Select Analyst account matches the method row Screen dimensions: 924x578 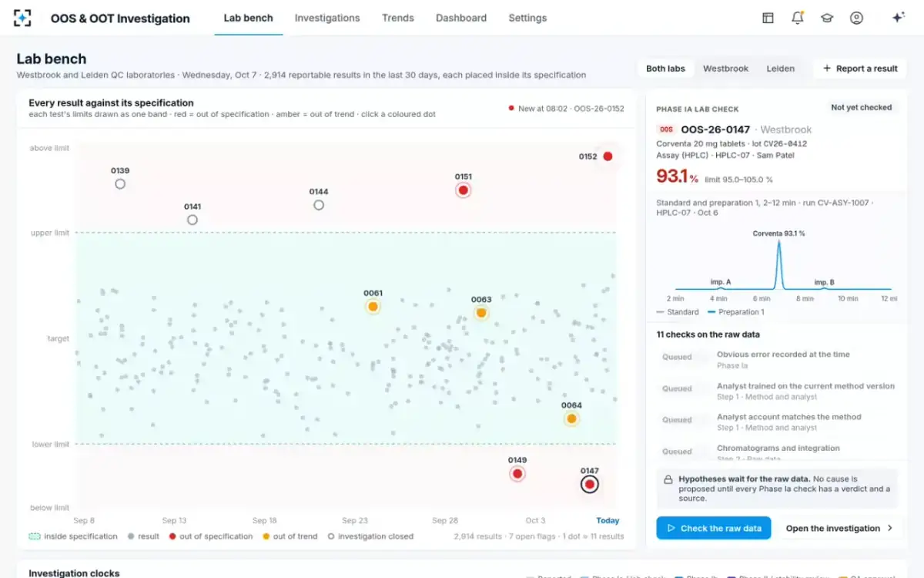(x=777, y=422)
